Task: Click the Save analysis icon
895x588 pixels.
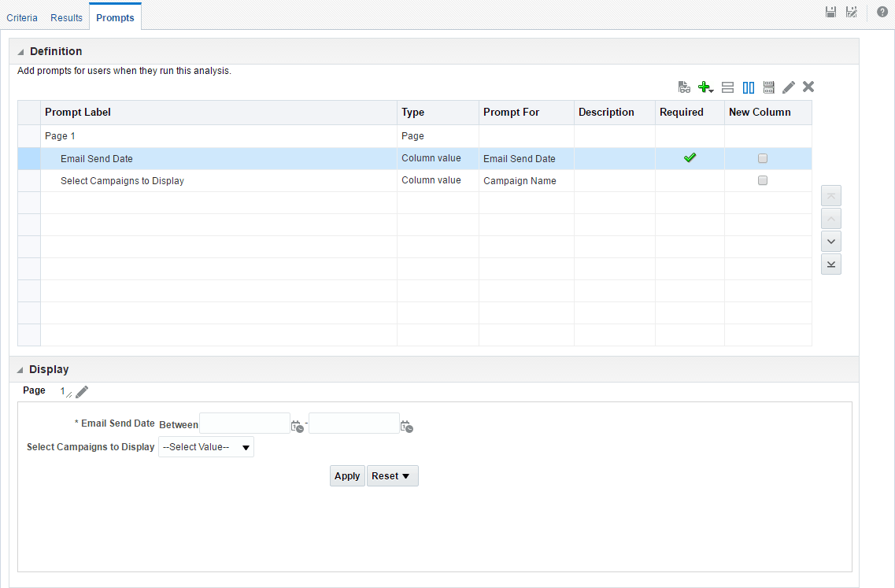Action: 831,12
